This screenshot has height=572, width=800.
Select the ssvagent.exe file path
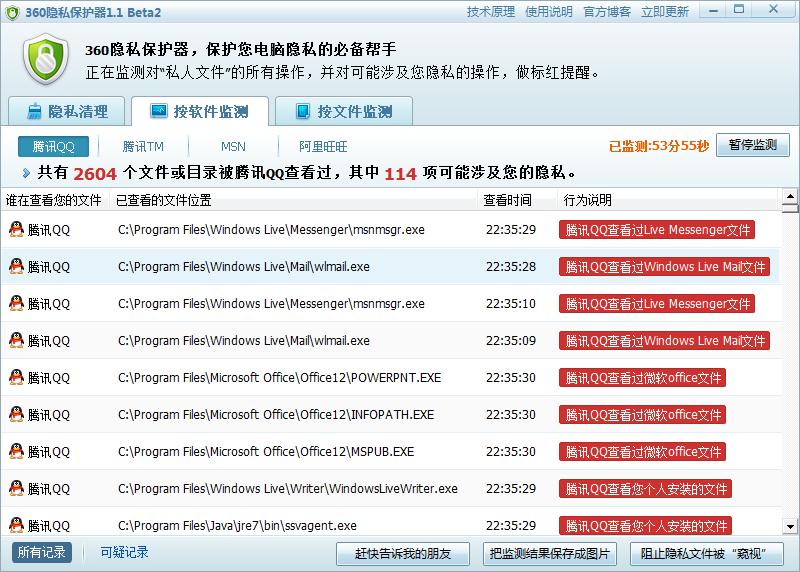[x=237, y=526]
